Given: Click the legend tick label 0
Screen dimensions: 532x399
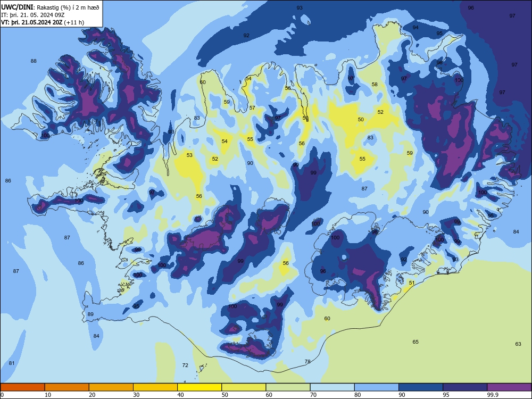Looking at the screenshot, I should [x=2, y=395].
